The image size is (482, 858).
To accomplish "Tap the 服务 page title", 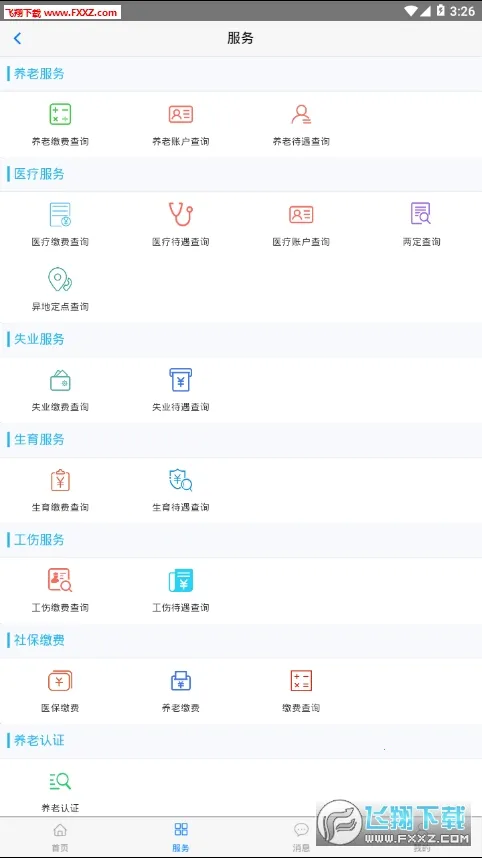I will pyautogui.click(x=241, y=38).
